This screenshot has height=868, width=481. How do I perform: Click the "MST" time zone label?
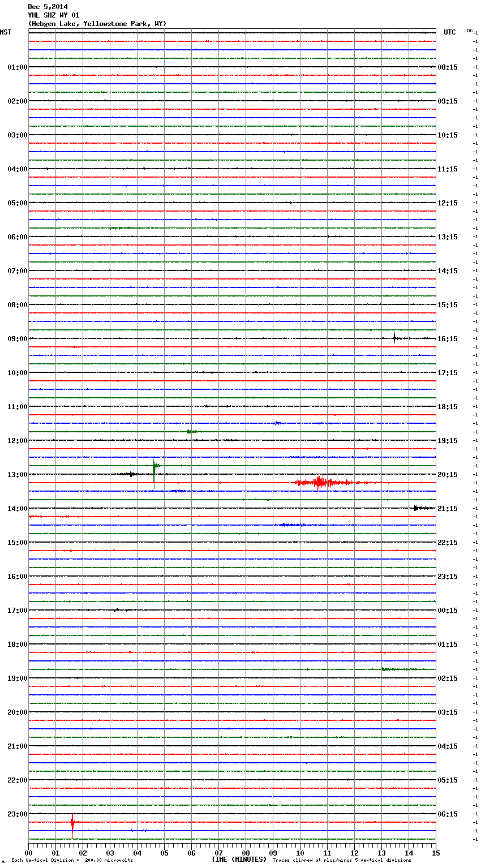click(x=6, y=33)
